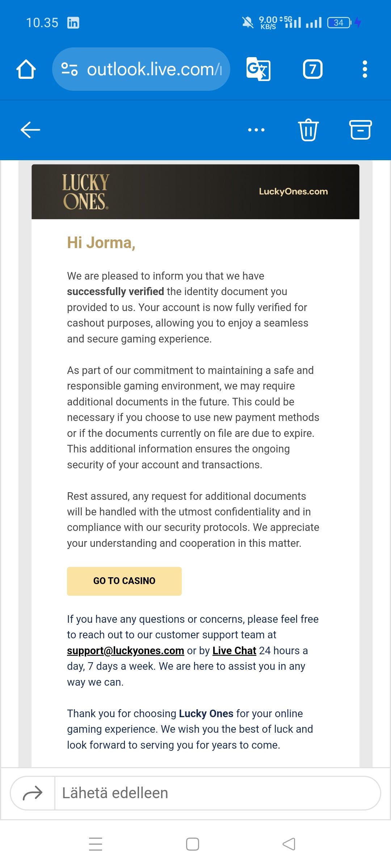
Task: Tap the "Lähetä edelleen" forward field
Action: (x=217, y=793)
